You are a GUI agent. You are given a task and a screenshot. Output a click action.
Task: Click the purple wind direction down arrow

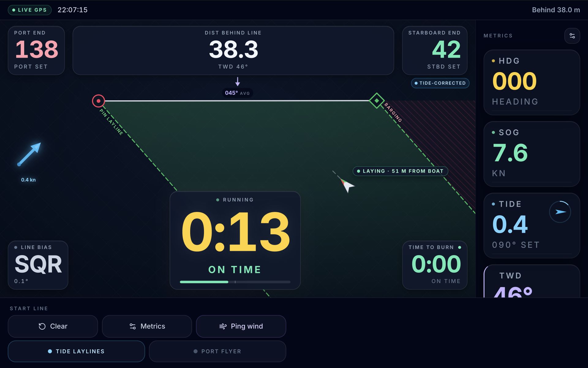(237, 82)
